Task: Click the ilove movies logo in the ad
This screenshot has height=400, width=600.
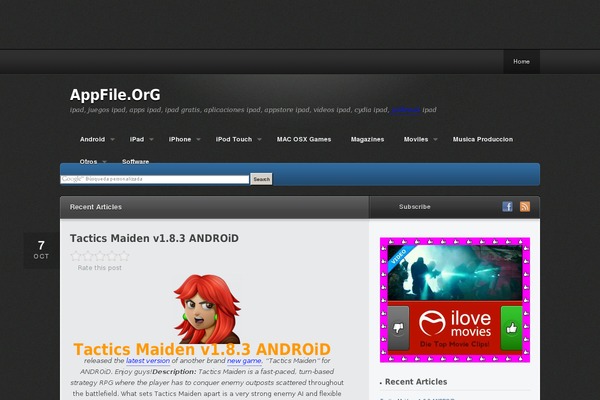Action: [x=455, y=323]
